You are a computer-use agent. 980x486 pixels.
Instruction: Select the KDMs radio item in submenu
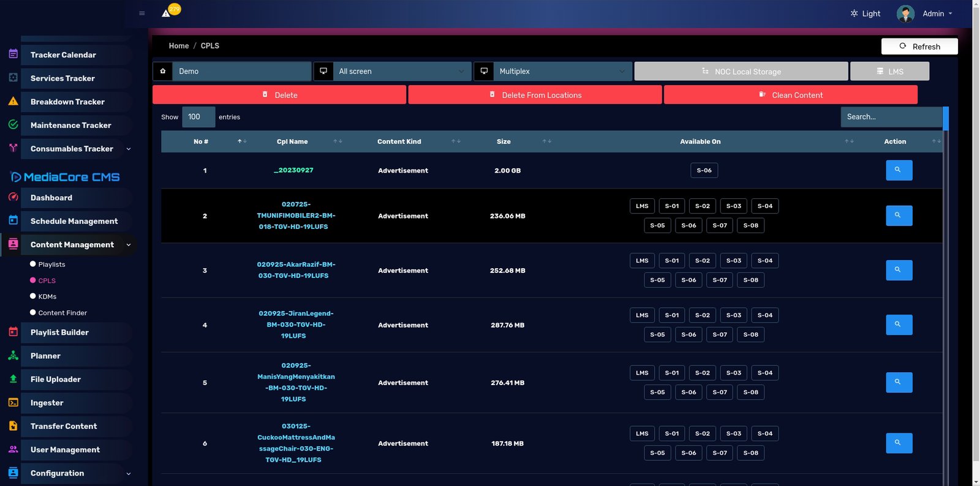click(x=33, y=296)
